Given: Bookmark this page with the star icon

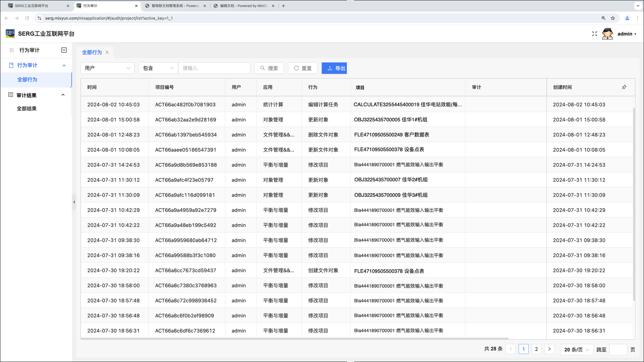Looking at the screenshot, I should tap(613, 18).
